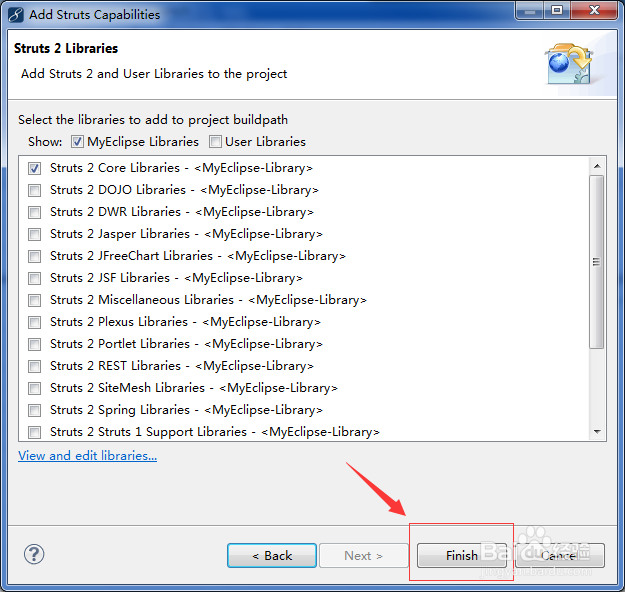
Task: Check Struts 2 DWR Libraries
Action: [x=34, y=212]
